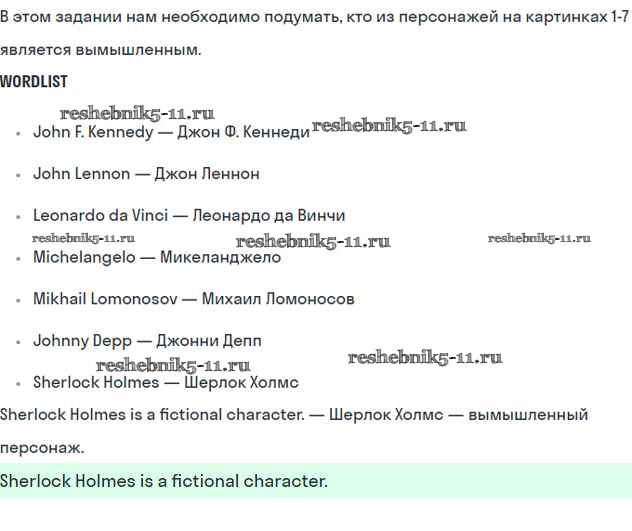Click the large watermark below 'Леонардо да Винчи'

pos(313,241)
